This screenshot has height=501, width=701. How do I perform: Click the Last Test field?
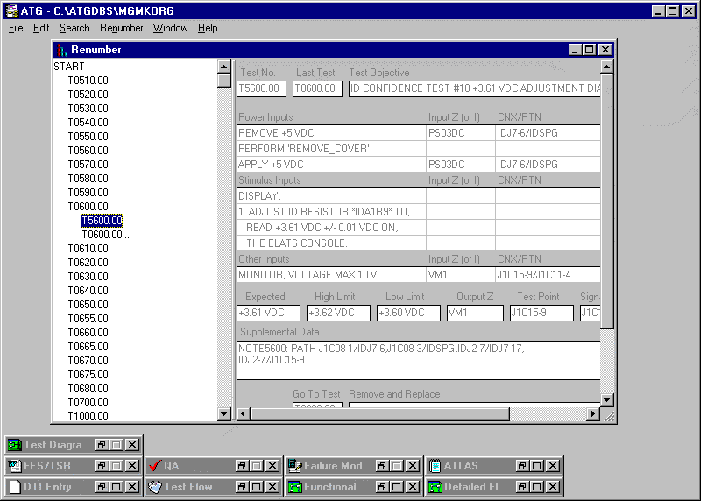(x=317, y=88)
